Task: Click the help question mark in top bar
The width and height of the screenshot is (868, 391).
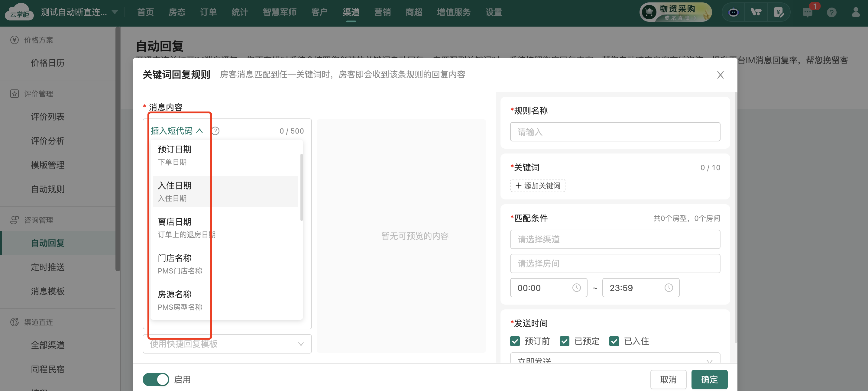Action: [831, 12]
